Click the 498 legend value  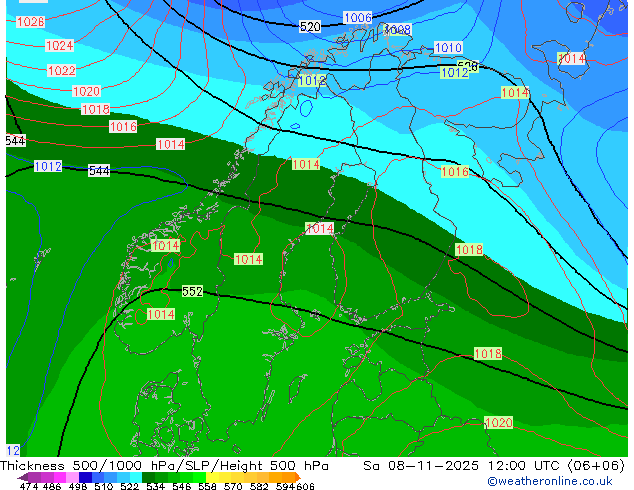[78, 486]
